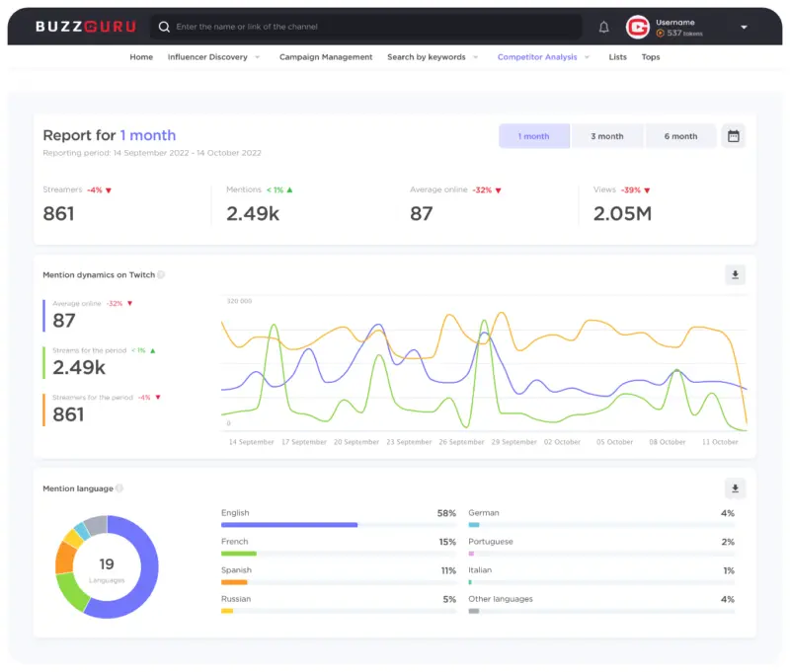Go to the Campaign Management tab
Image resolution: width=790 pixels, height=672 pixels.
pyautogui.click(x=326, y=57)
